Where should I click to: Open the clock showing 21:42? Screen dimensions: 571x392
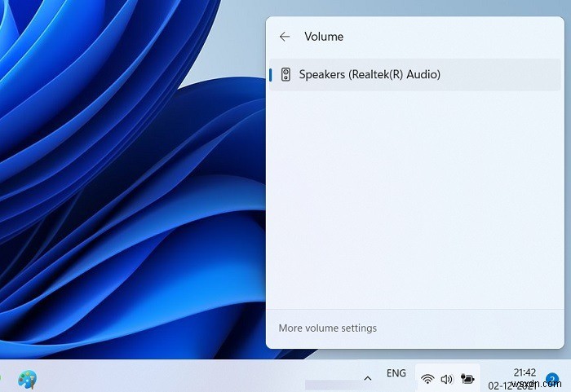(525, 372)
